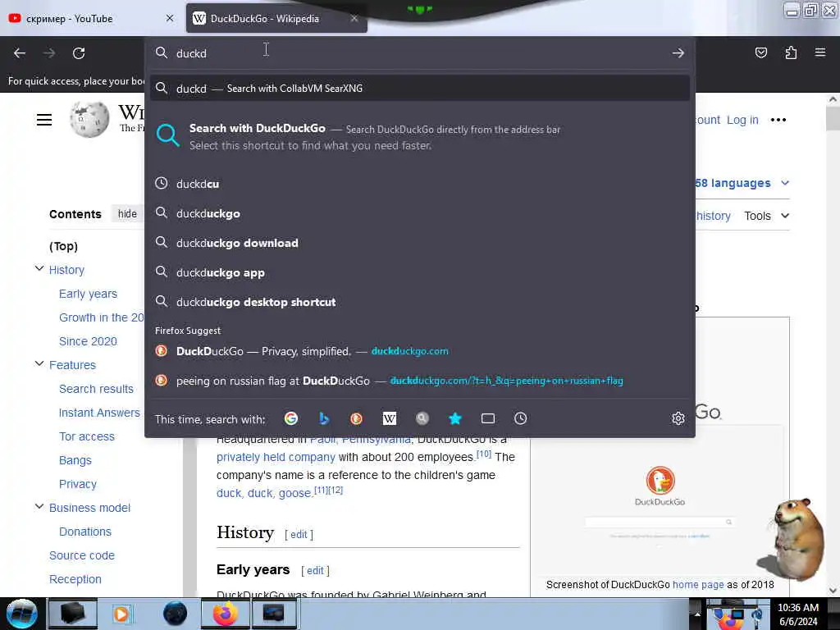Jump to Source code in contents

tap(82, 555)
